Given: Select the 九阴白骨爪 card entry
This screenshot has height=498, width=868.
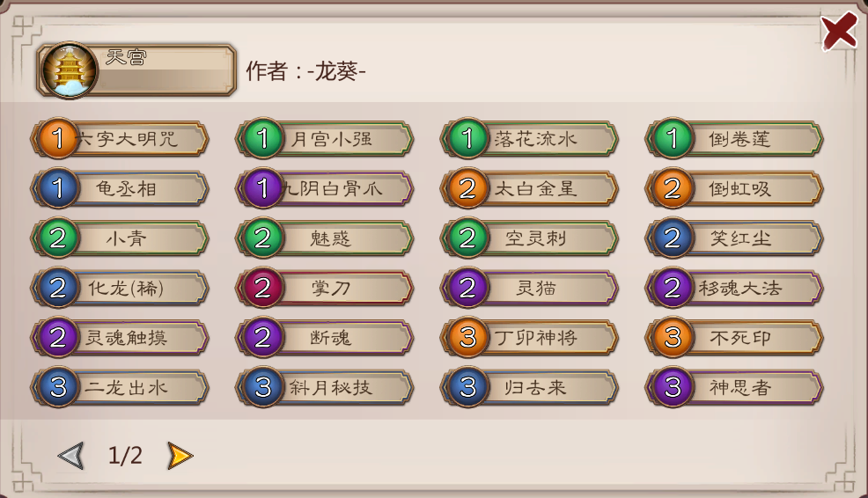Looking at the screenshot, I should (x=324, y=188).
